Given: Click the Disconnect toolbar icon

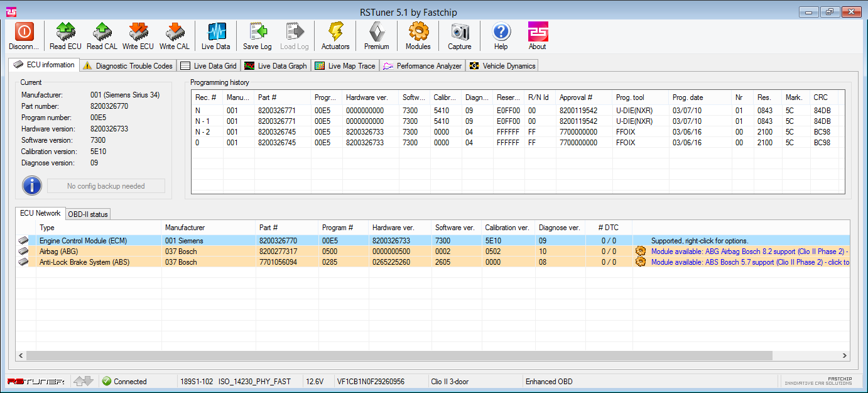Looking at the screenshot, I should pyautogui.click(x=24, y=36).
